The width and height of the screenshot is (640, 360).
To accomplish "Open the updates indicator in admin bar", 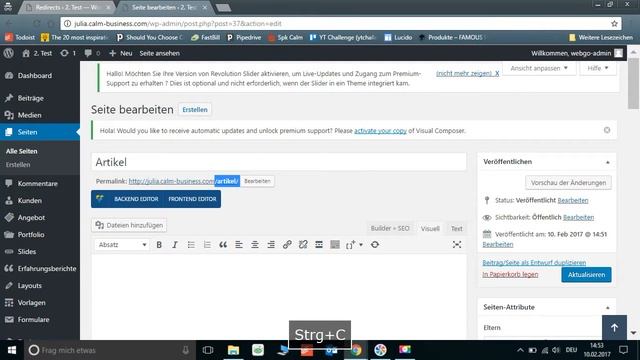I will pyautogui.click(x=68, y=53).
